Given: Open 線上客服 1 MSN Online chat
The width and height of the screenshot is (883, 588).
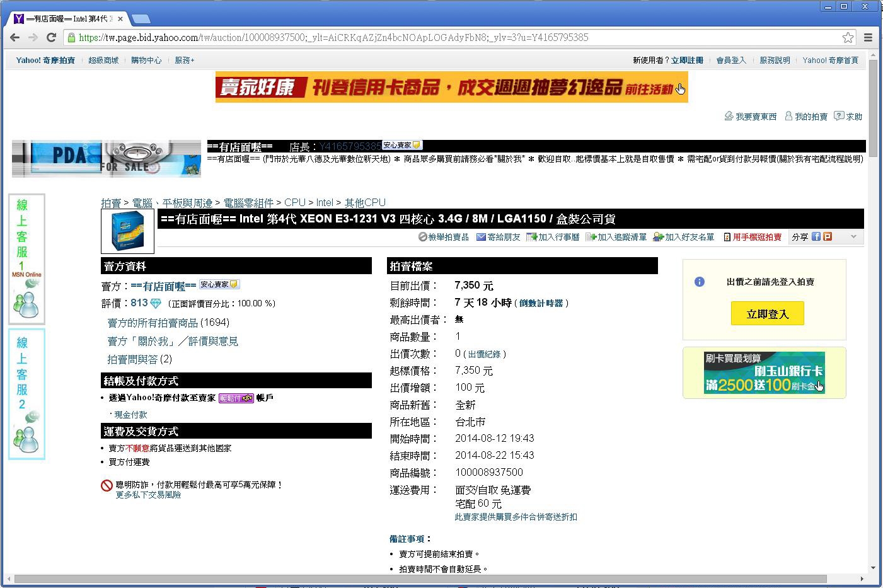Looking at the screenshot, I should (26, 259).
